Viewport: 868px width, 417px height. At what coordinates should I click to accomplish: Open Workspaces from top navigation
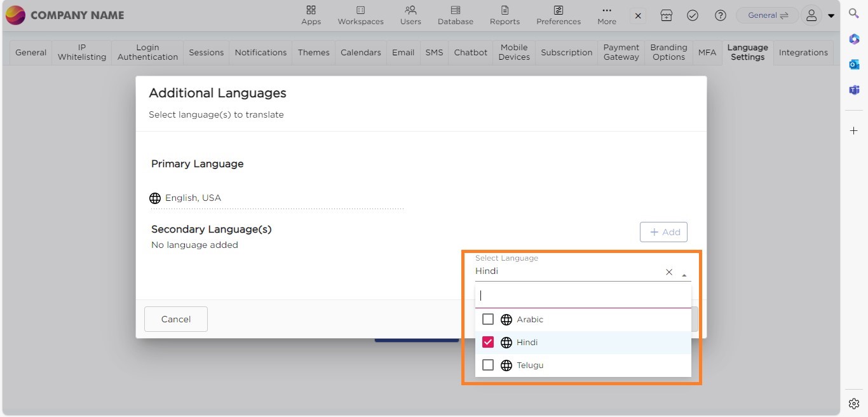pyautogui.click(x=360, y=15)
